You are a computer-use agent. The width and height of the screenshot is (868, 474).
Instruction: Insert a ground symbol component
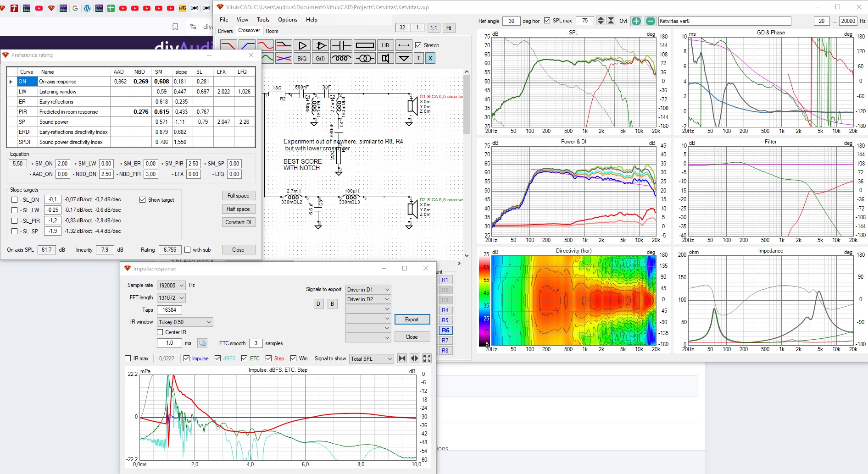(404, 58)
